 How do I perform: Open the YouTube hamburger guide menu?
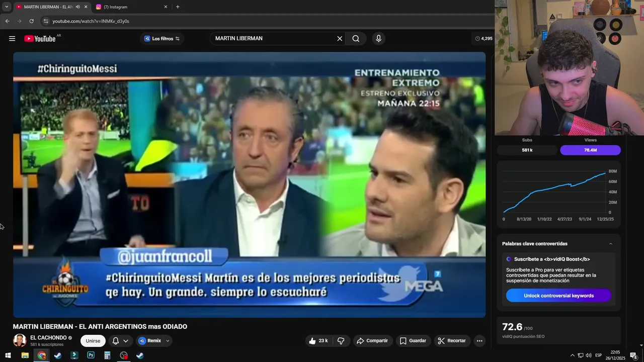point(12,39)
